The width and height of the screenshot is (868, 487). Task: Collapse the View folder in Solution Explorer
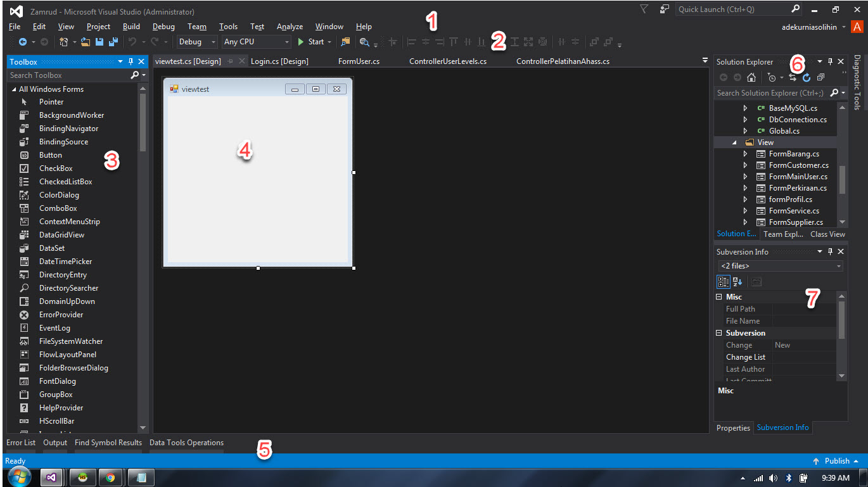(x=734, y=142)
